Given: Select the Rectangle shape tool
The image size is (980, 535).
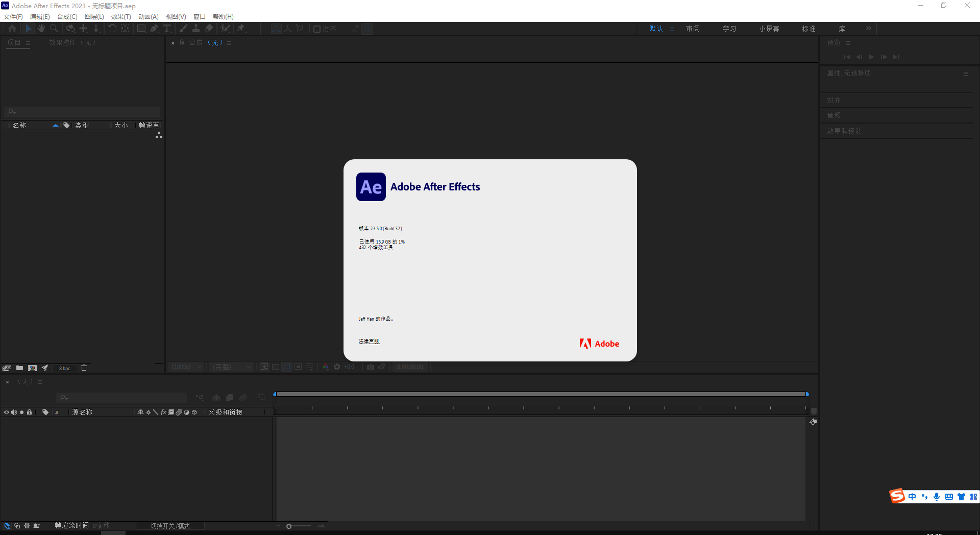Looking at the screenshot, I should [141, 29].
